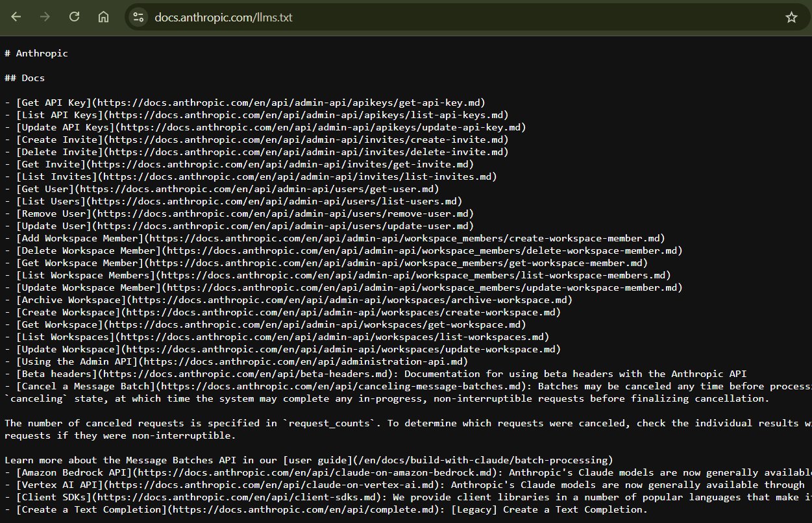Click the '## Docs' heading text
The image size is (812, 523).
[x=25, y=78]
